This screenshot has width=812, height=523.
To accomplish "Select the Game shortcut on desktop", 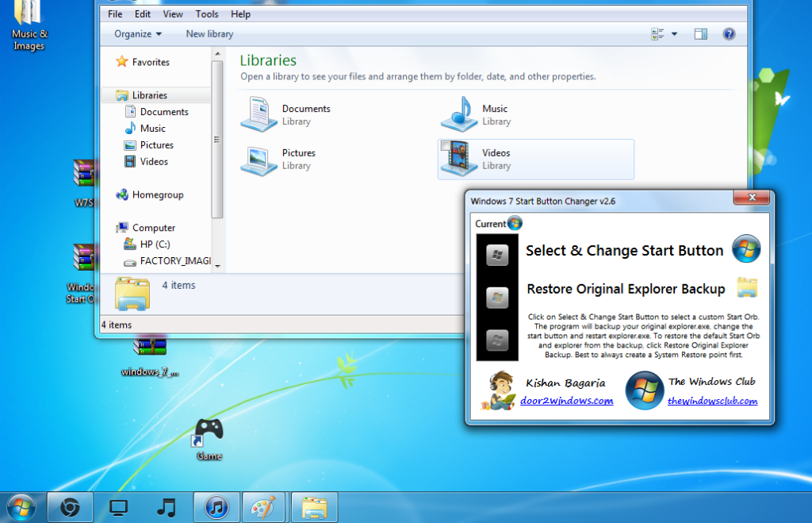I will point(209,439).
